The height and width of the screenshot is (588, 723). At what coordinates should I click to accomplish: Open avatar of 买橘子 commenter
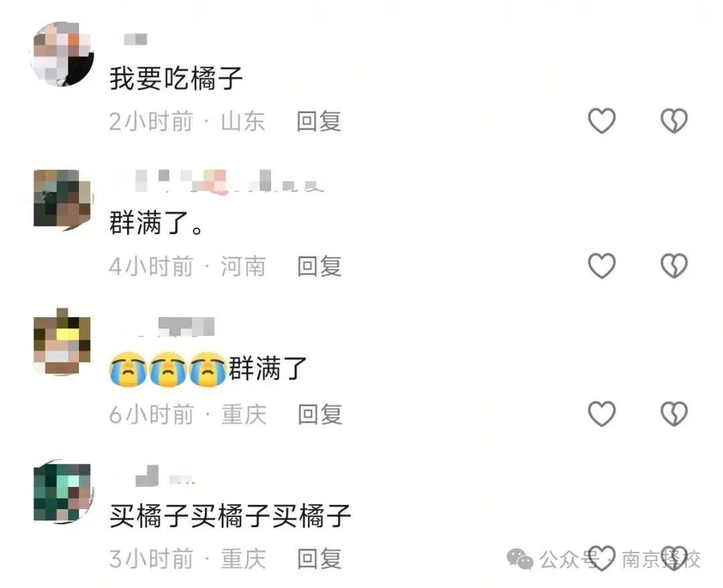(63, 491)
